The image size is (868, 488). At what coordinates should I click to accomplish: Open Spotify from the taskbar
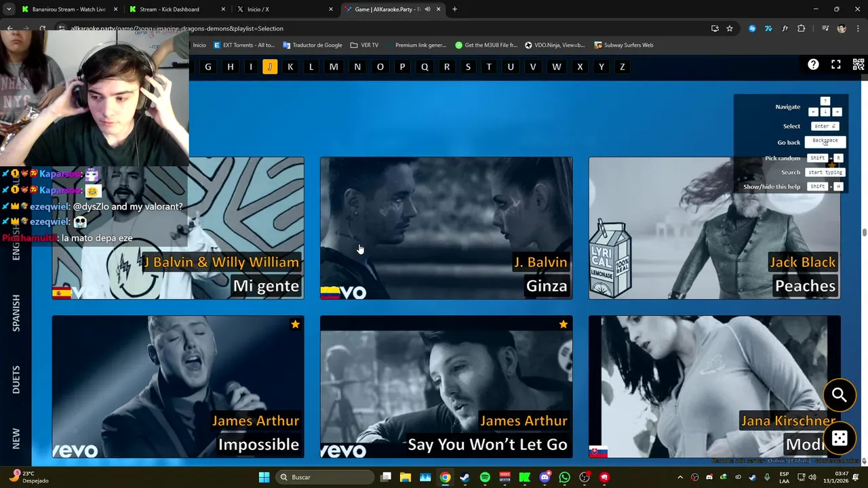click(485, 477)
